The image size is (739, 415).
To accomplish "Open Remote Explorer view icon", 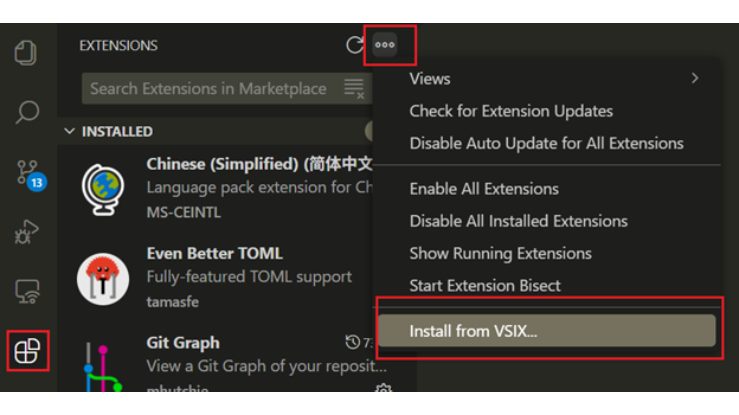I will pyautogui.click(x=27, y=292).
